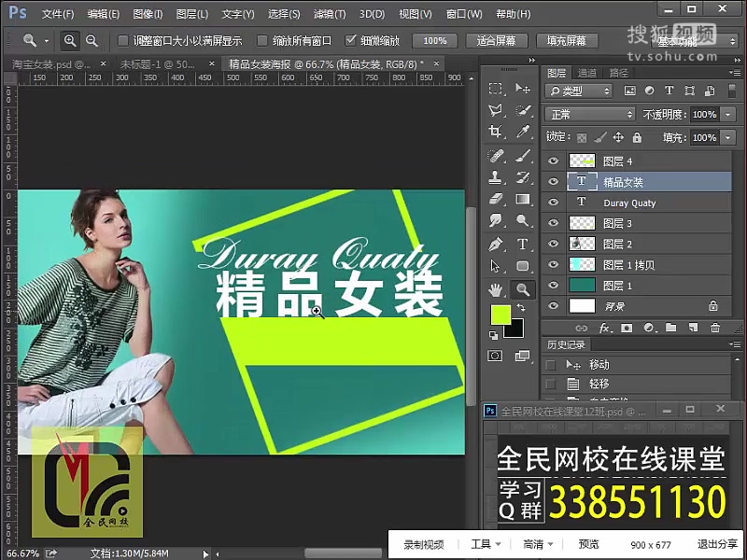The width and height of the screenshot is (747, 560).
Task: Pick the Horizontal Type tool
Action: (523, 244)
